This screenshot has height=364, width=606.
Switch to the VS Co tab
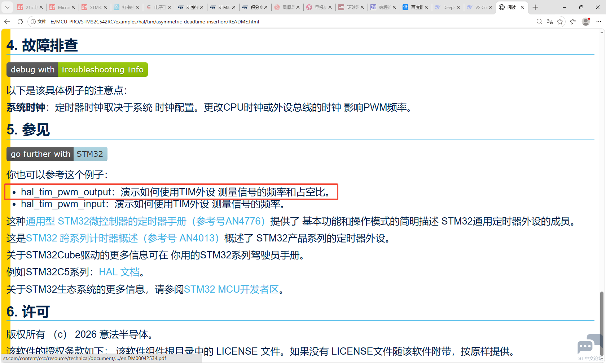[x=479, y=7]
